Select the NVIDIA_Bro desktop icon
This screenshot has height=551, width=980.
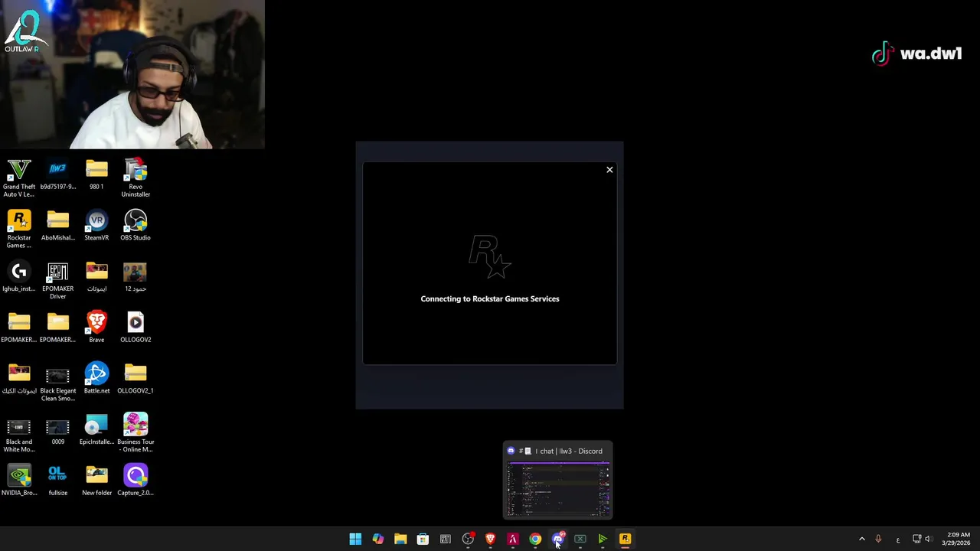(19, 481)
